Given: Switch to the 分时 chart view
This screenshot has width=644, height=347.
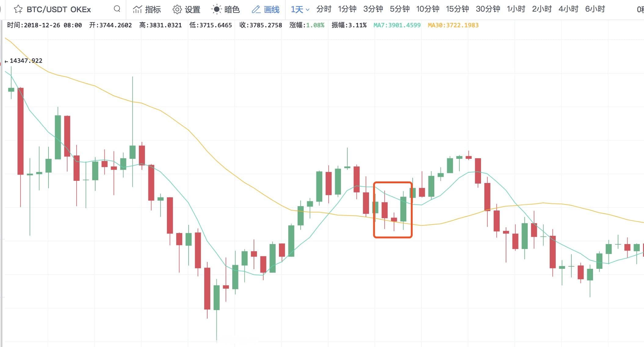Looking at the screenshot, I should [x=324, y=9].
